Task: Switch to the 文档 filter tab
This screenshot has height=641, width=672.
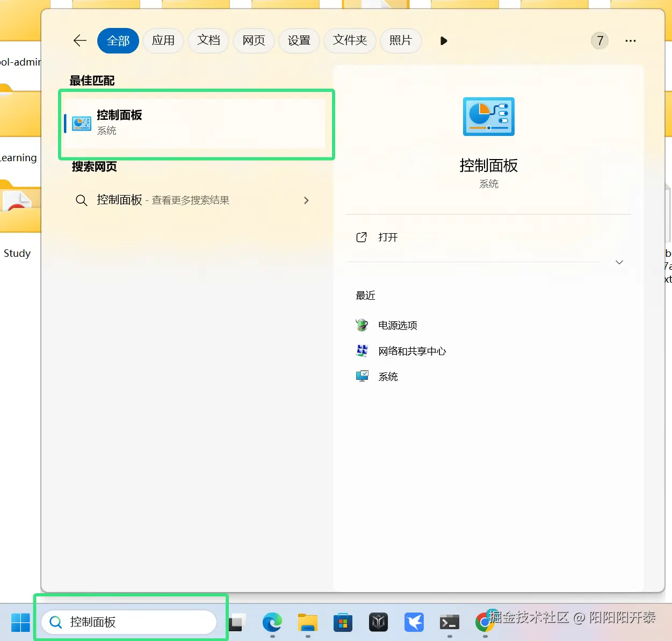Action: pos(208,41)
